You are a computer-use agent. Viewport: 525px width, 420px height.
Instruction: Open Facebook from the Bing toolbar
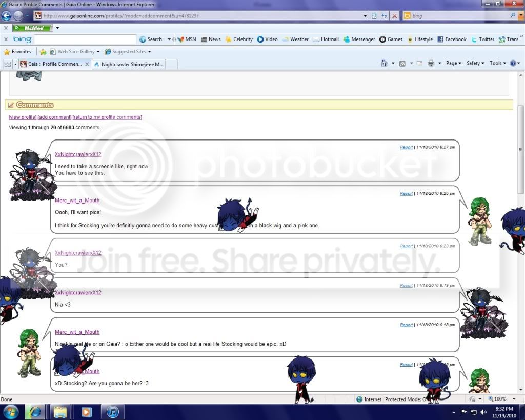click(x=452, y=39)
